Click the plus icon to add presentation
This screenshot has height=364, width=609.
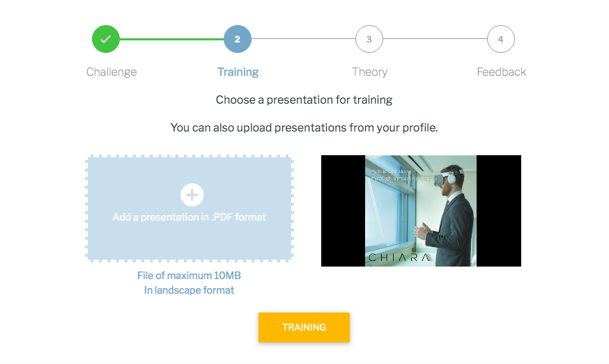click(x=192, y=195)
